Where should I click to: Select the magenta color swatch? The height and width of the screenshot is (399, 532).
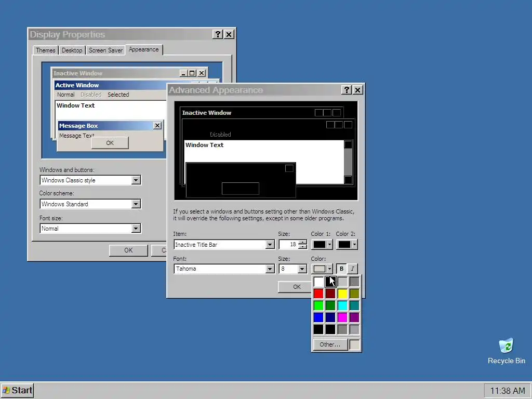pyautogui.click(x=342, y=317)
